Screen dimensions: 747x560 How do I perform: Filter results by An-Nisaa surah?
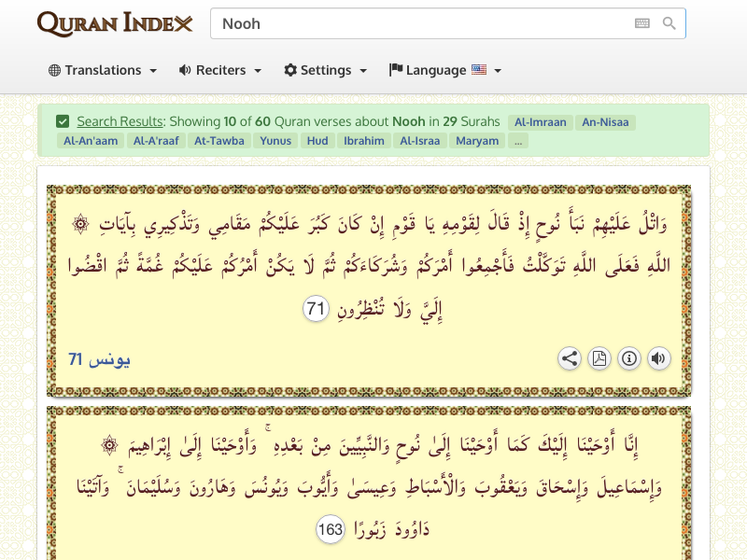tap(605, 122)
